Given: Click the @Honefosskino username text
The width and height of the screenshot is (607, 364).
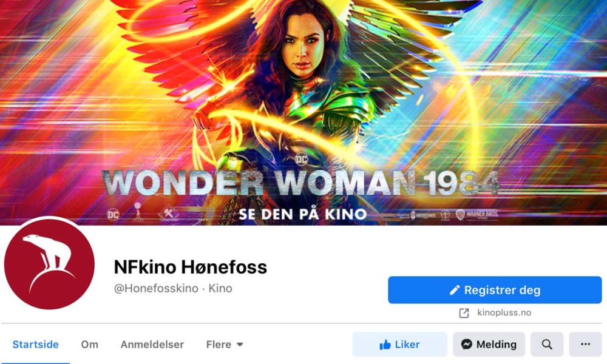Looking at the screenshot, I should pos(156,288).
